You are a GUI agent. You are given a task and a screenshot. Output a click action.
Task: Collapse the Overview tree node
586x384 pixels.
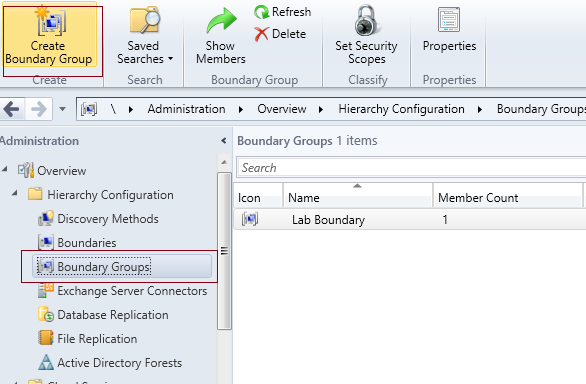coord(5,169)
